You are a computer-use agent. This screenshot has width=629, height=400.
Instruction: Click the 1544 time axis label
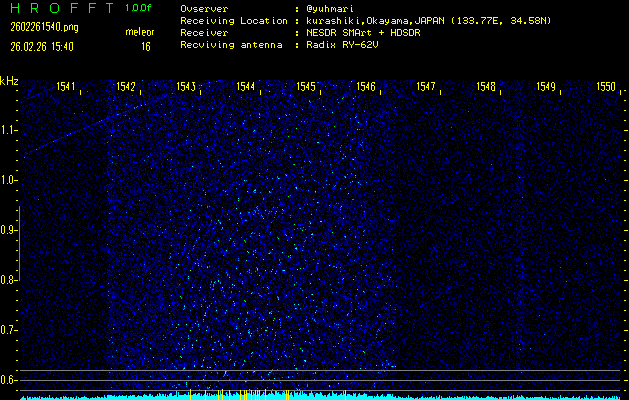point(246,86)
